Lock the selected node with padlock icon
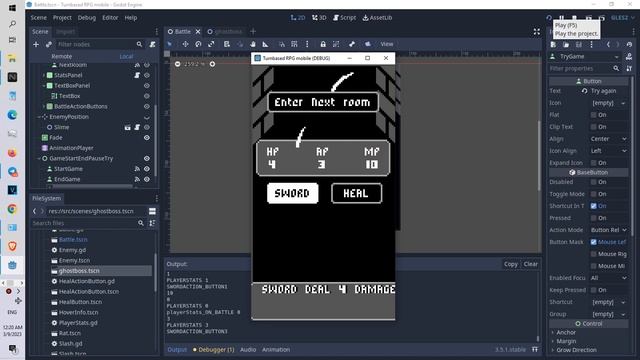Image resolution: width=640 pixels, height=360 pixels. click(x=323, y=44)
